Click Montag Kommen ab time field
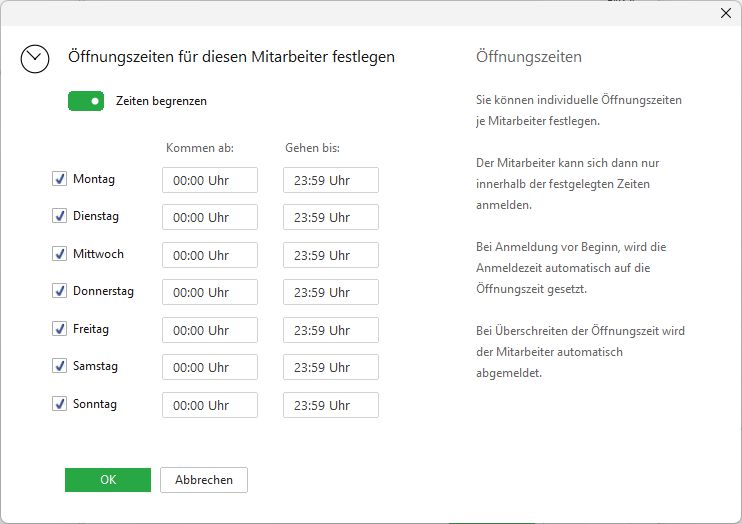 click(x=210, y=180)
